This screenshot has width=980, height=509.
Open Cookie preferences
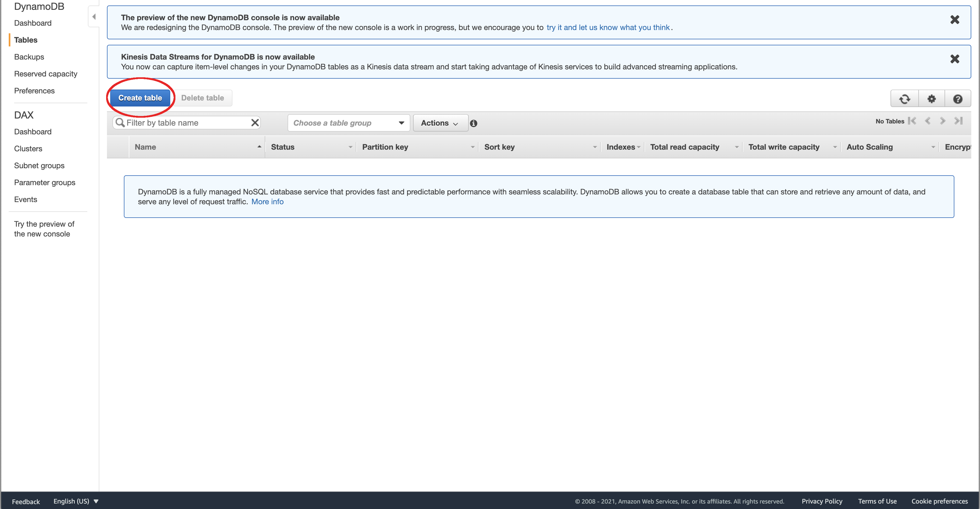(x=939, y=501)
